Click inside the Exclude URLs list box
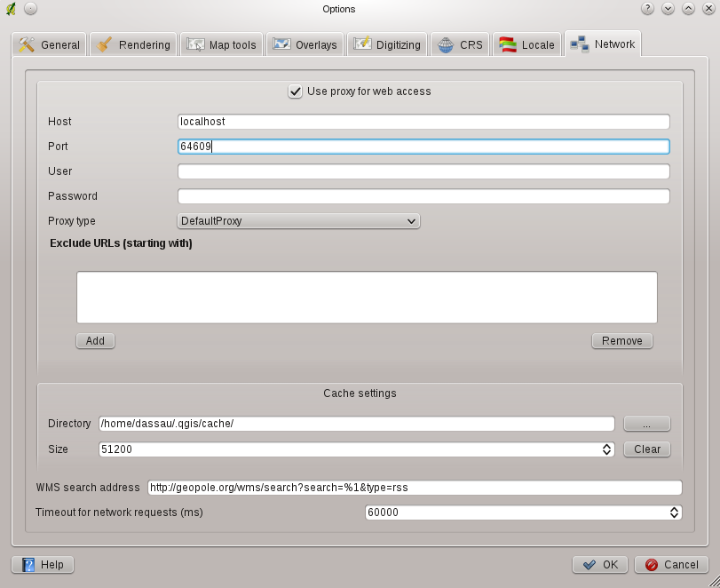The height and width of the screenshot is (588, 720). pos(367,298)
